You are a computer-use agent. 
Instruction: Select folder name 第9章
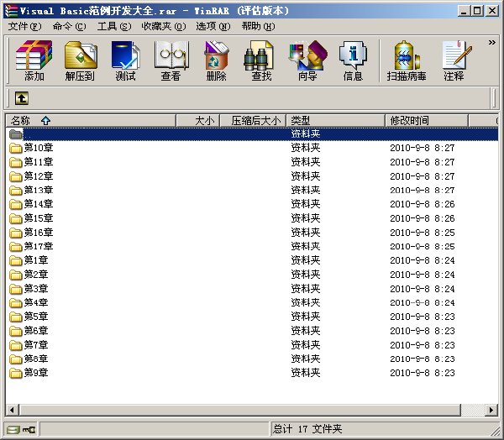click(x=36, y=373)
